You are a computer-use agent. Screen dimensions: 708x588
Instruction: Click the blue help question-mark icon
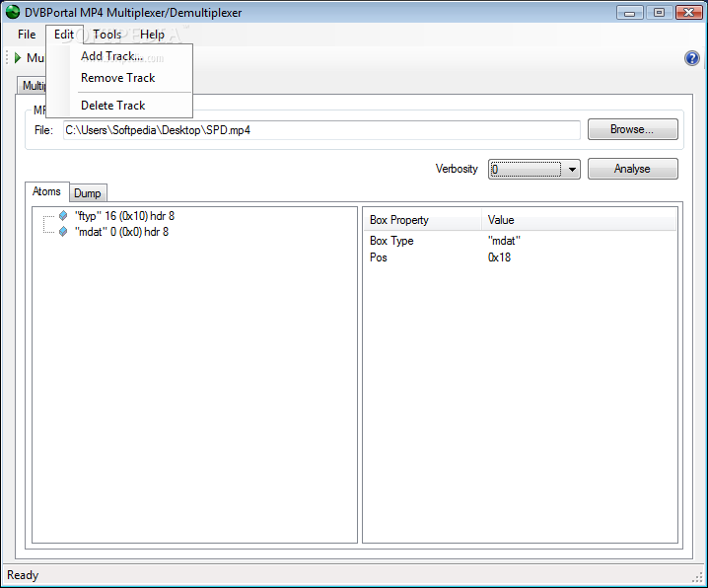(692, 58)
